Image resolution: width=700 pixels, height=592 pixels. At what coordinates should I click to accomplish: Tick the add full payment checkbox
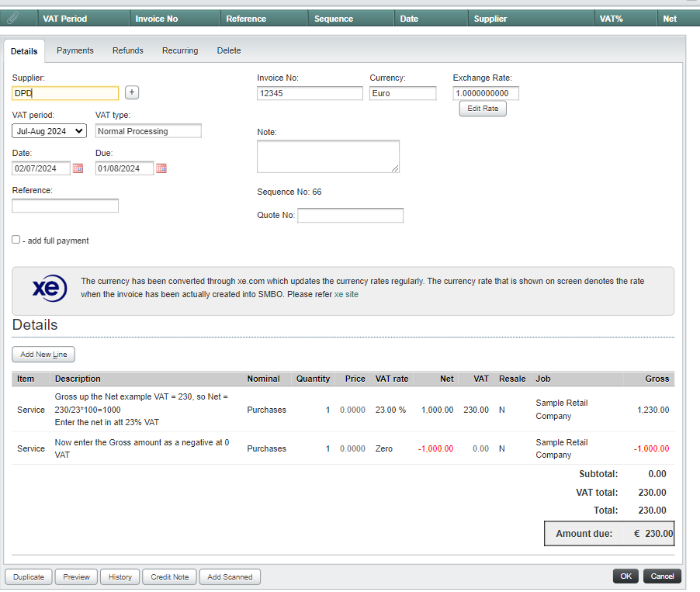pos(16,240)
